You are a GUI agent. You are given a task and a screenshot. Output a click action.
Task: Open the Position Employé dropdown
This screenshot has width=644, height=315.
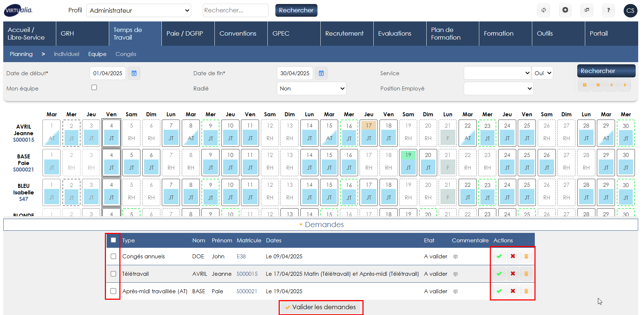point(498,89)
